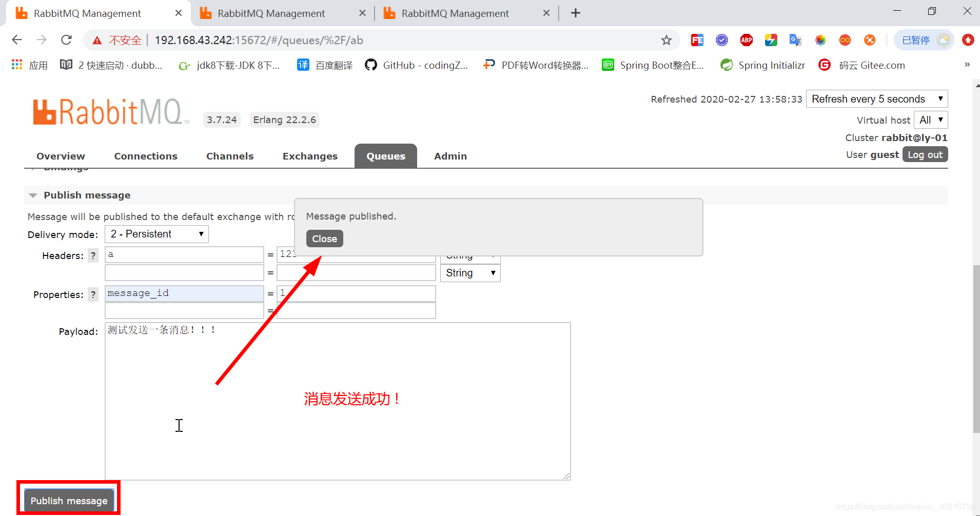Viewport: 980px width, 516px height.
Task: Open the String type dropdown
Action: pos(470,273)
